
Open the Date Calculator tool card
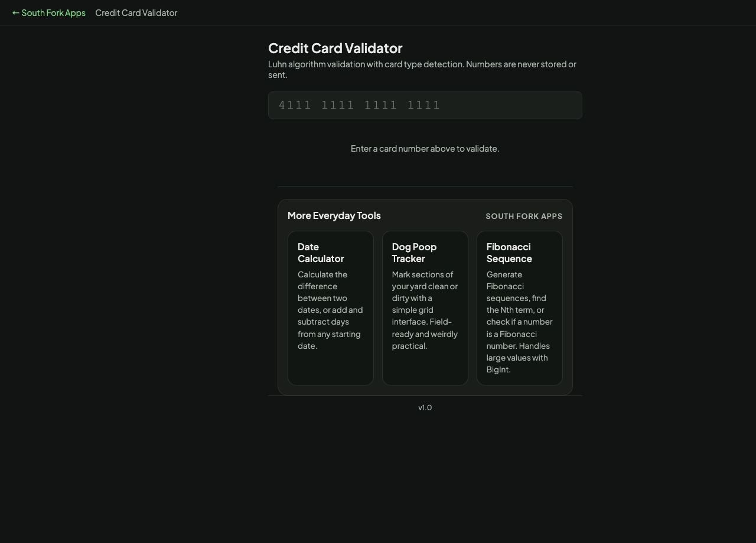(x=331, y=308)
